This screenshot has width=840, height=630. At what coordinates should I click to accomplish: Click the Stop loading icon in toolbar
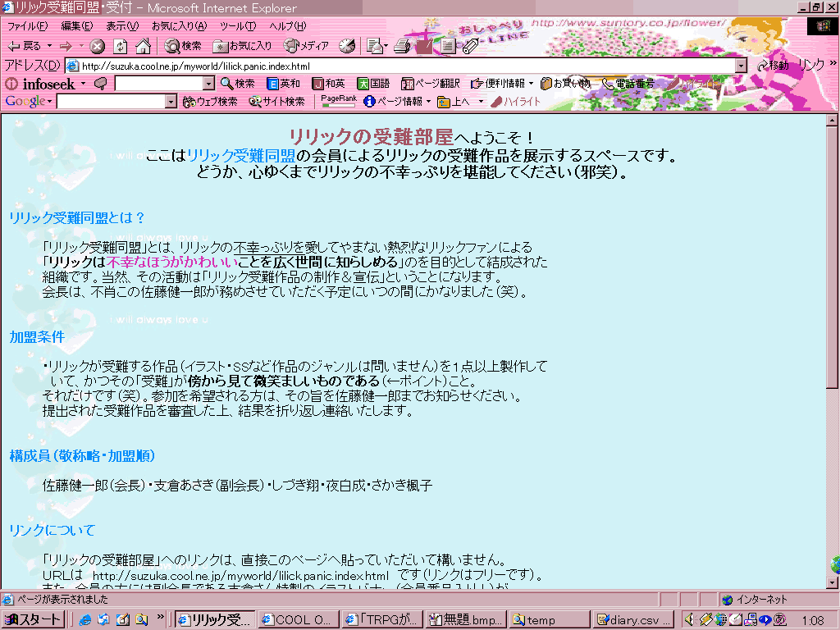tap(97, 46)
